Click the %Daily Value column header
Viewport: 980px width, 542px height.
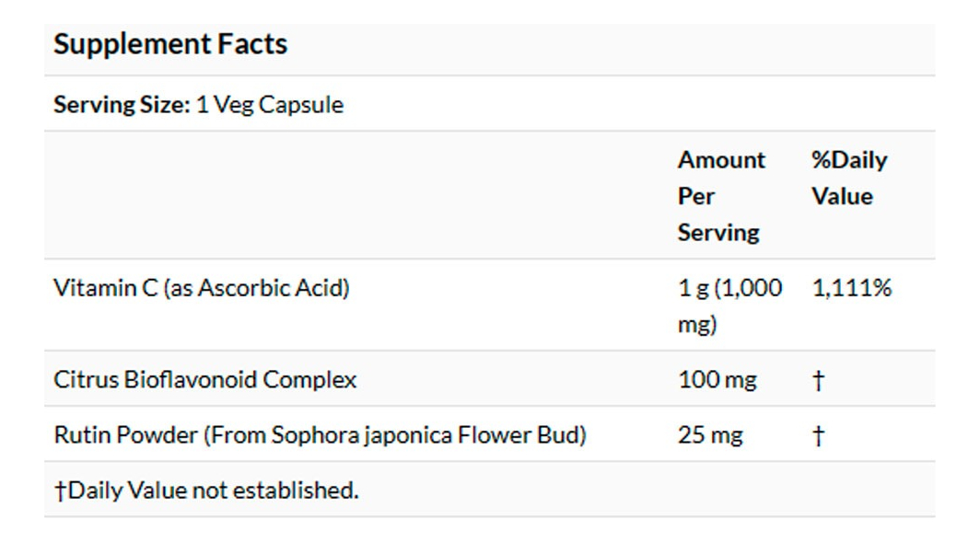coord(848,178)
